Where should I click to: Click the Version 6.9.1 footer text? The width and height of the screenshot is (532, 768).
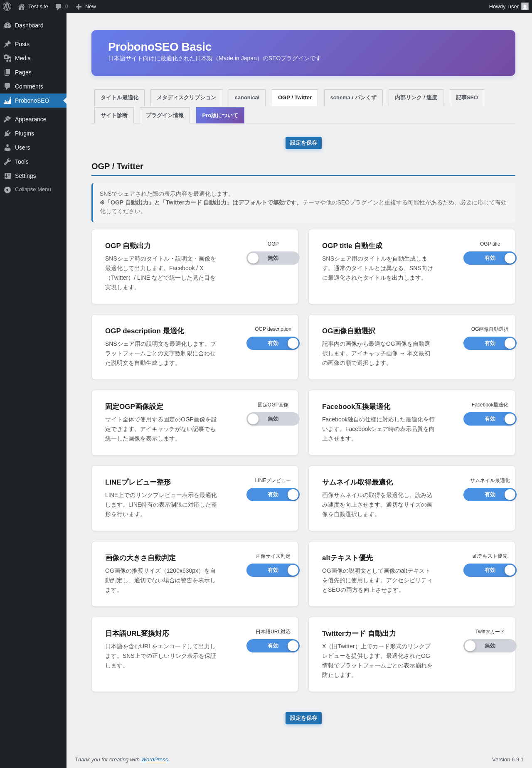coord(508,759)
